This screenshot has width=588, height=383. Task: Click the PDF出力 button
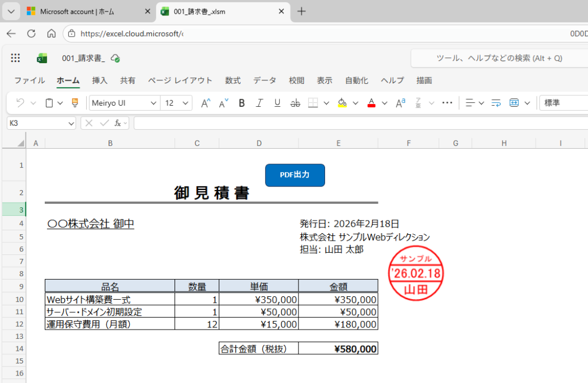click(295, 175)
